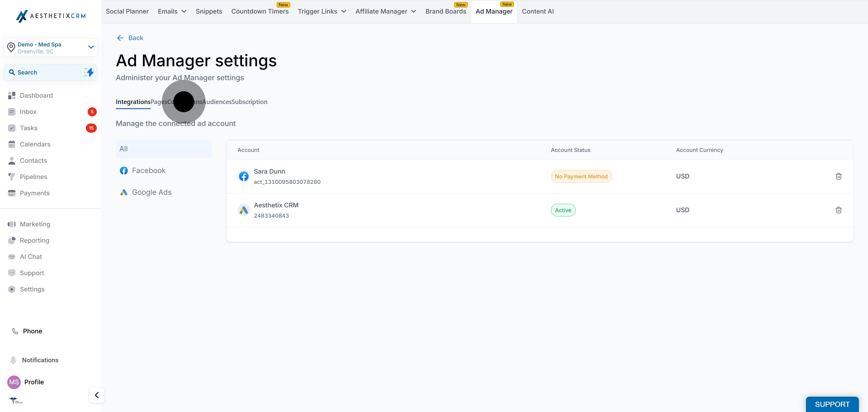
Task: Open Pipelines in the sidebar
Action: coord(33,177)
